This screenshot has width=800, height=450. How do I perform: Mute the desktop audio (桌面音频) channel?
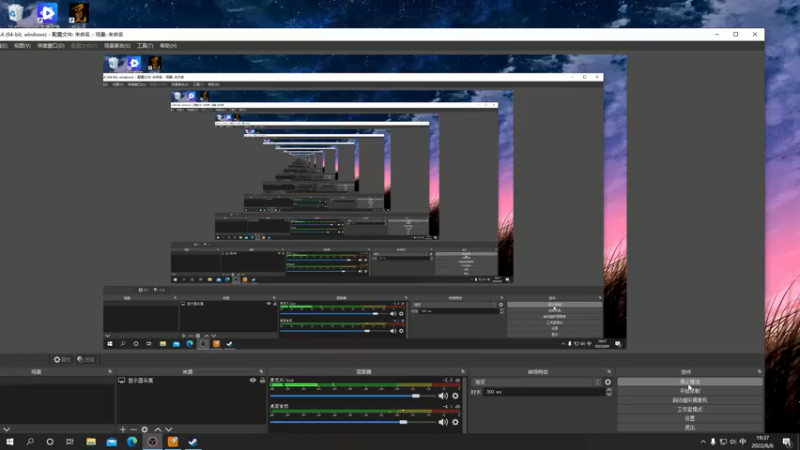click(443, 422)
